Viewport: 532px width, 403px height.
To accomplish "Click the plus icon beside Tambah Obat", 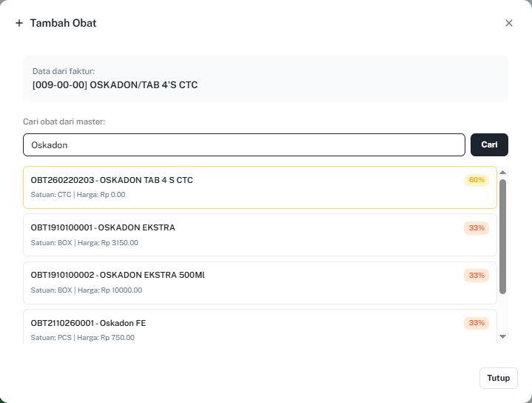I will tap(19, 23).
